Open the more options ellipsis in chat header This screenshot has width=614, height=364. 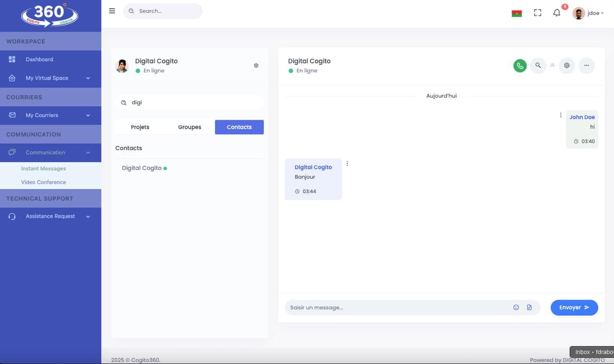click(x=586, y=65)
